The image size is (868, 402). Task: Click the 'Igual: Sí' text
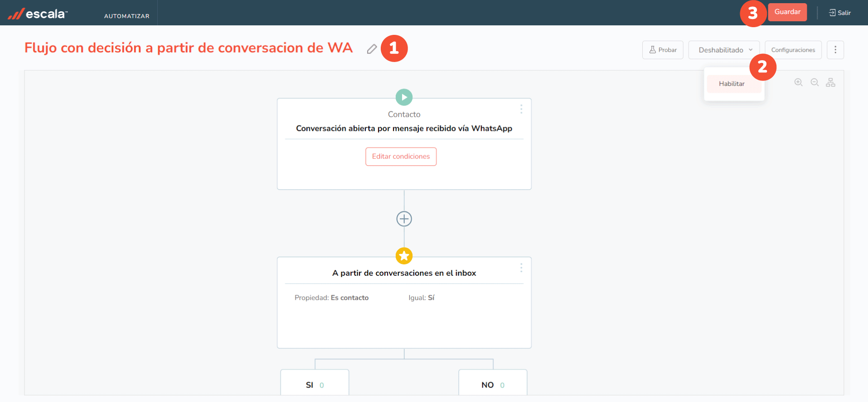tap(422, 298)
